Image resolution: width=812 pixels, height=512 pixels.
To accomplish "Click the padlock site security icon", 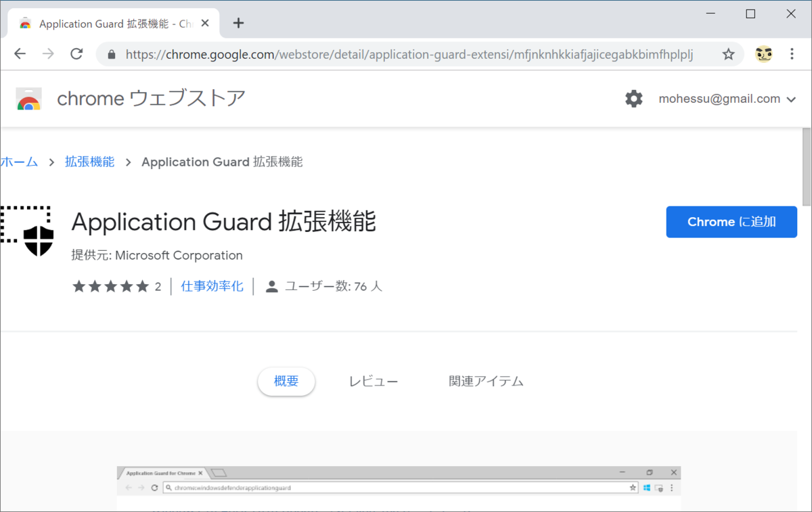I will click(112, 54).
